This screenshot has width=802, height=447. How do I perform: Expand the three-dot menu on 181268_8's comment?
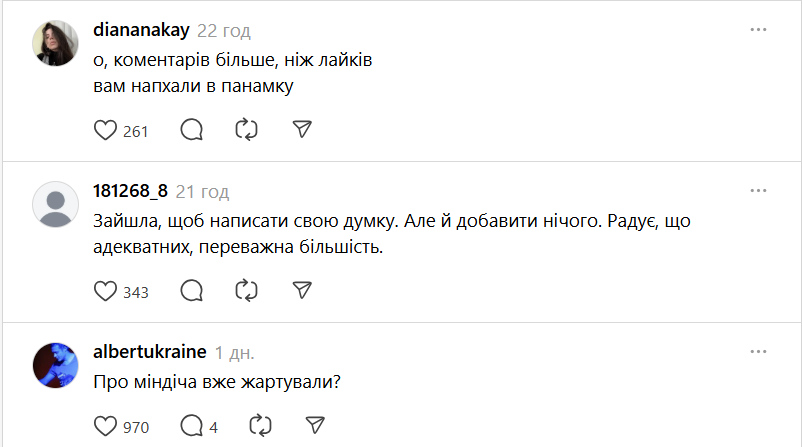[x=758, y=190]
